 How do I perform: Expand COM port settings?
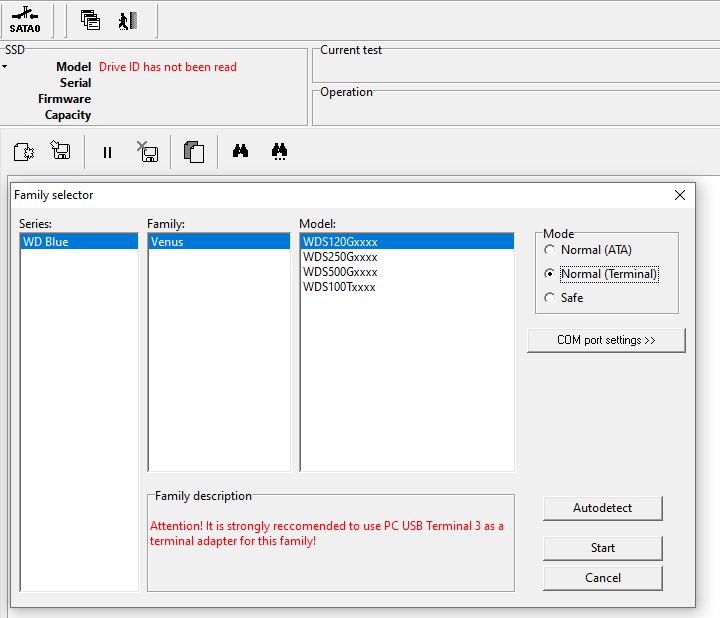coord(606,340)
